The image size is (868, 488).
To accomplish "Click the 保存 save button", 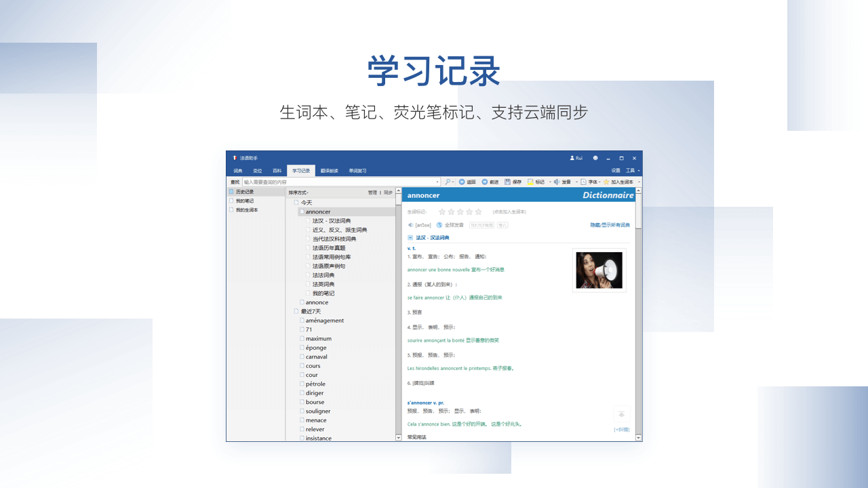I will 513,182.
